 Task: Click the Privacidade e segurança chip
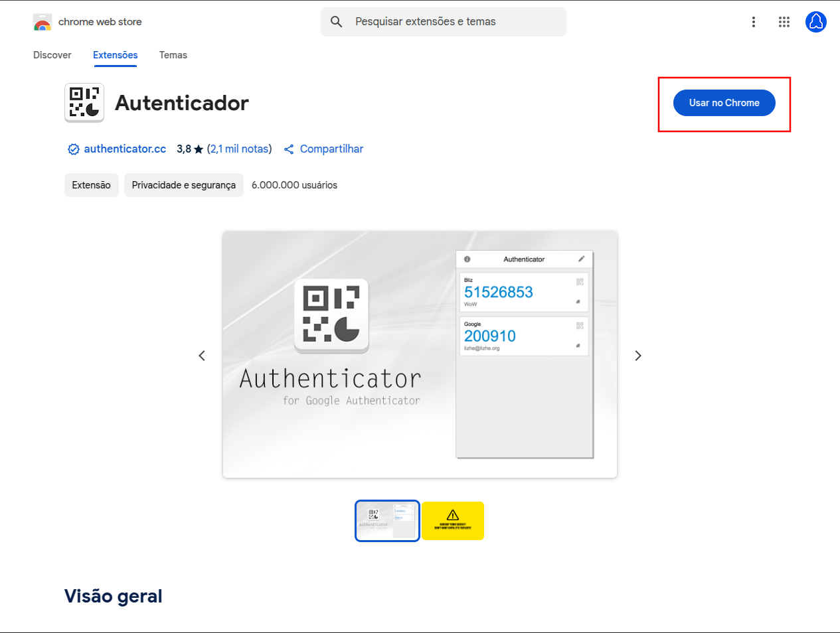tap(184, 185)
